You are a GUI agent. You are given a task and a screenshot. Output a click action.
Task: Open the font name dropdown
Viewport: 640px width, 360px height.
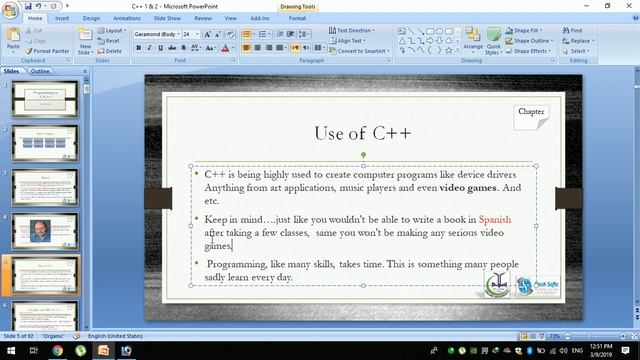click(178, 34)
